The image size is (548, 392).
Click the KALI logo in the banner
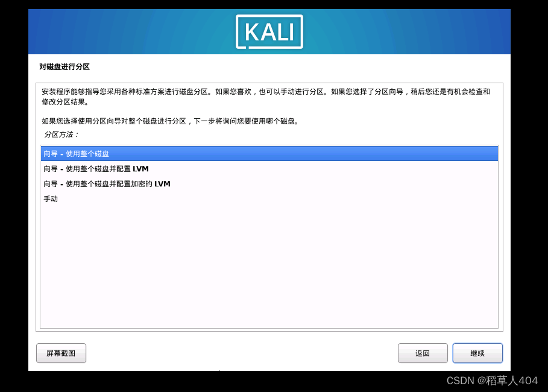[269, 32]
